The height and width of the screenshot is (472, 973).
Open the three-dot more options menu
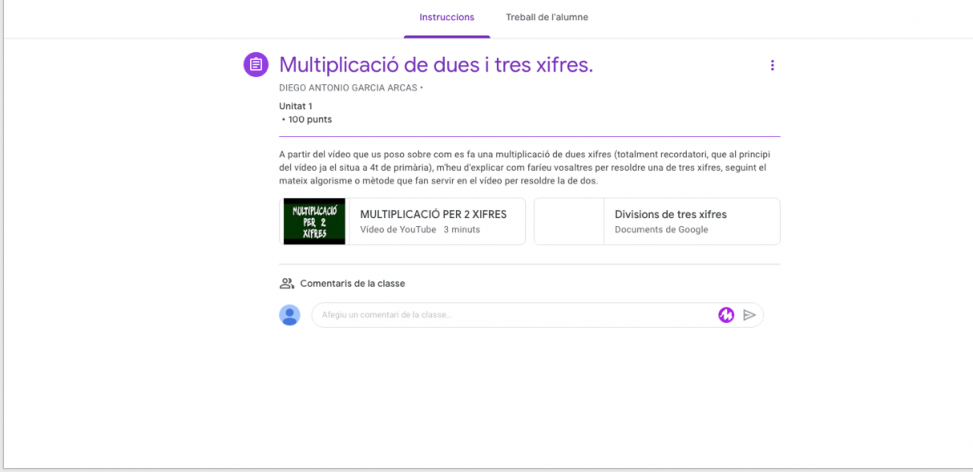point(772,65)
